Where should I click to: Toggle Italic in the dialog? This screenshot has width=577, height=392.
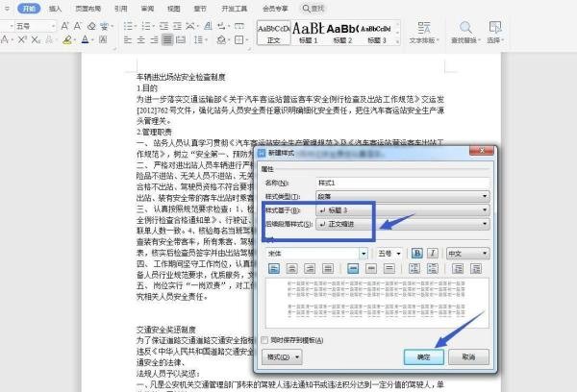click(x=433, y=254)
